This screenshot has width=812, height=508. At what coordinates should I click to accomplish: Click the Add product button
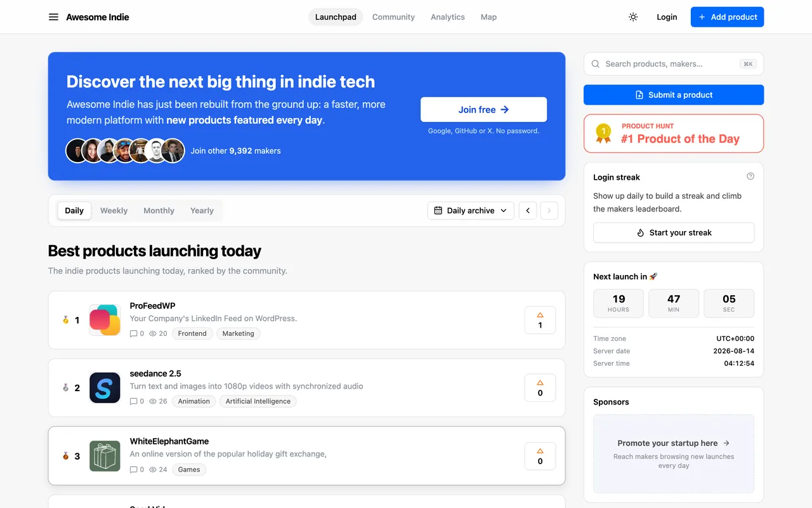coord(727,17)
